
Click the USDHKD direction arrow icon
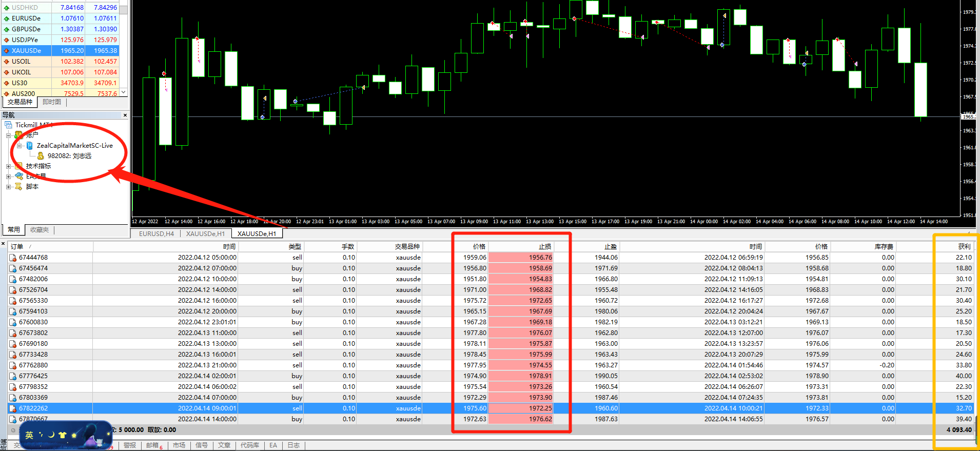click(x=6, y=8)
